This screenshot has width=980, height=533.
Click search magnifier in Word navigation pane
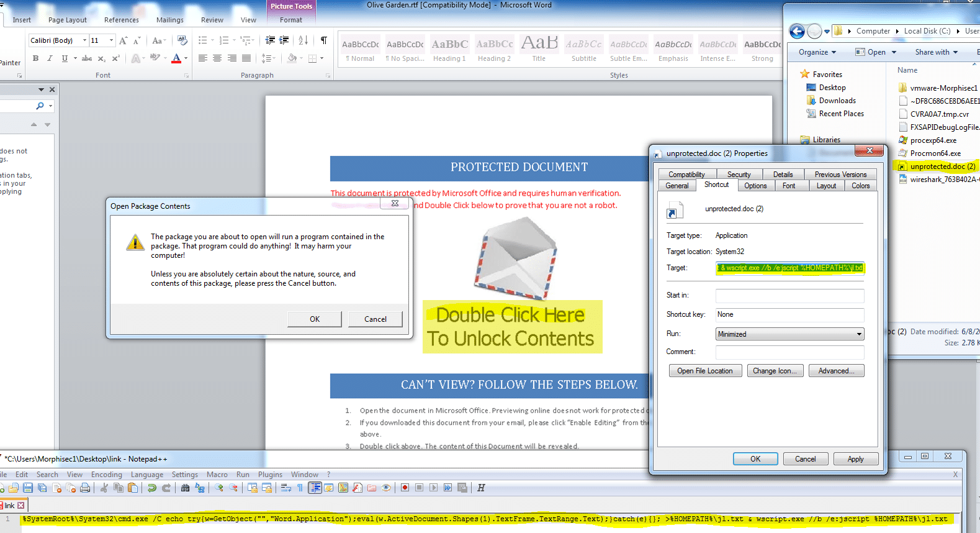pos(40,106)
